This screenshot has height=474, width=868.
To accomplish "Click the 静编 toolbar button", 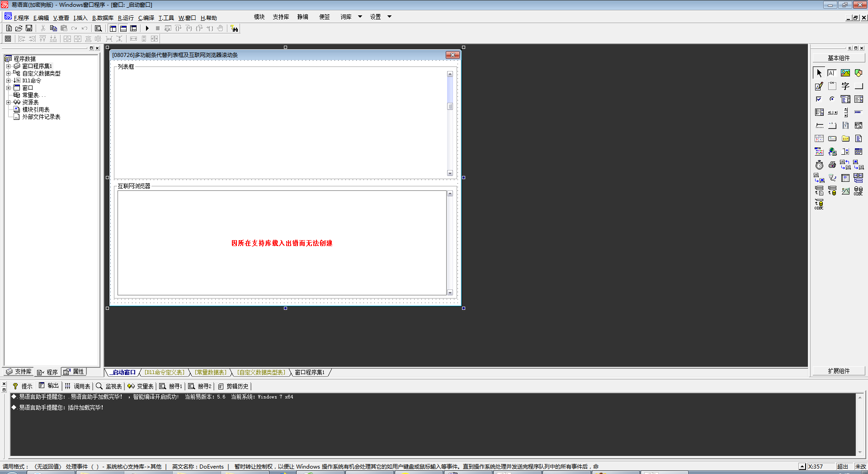I will point(302,17).
